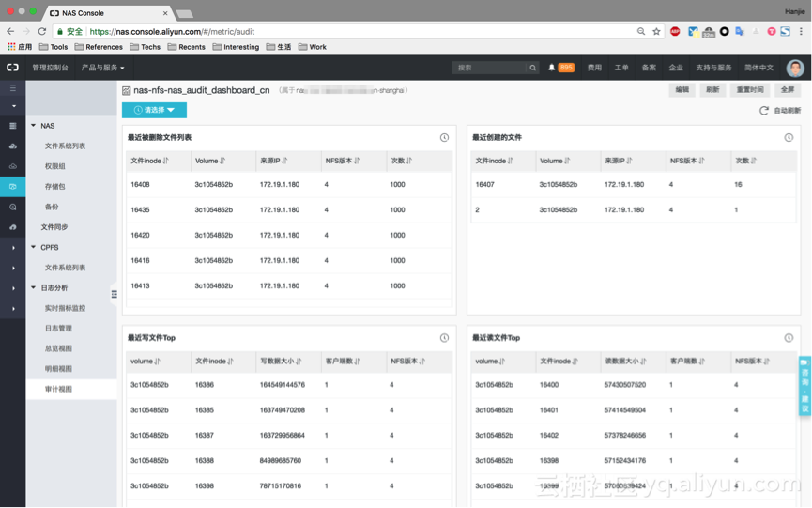The image size is (812, 508).
Task: Click the browser reload button
Action: (x=42, y=32)
